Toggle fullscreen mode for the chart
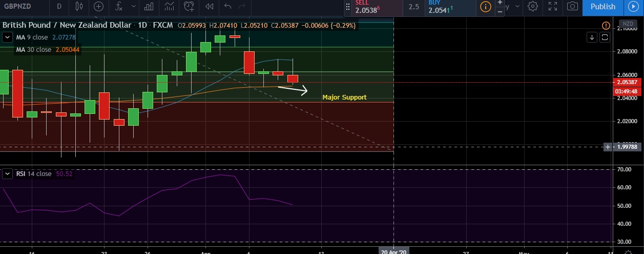 [x=553, y=7]
